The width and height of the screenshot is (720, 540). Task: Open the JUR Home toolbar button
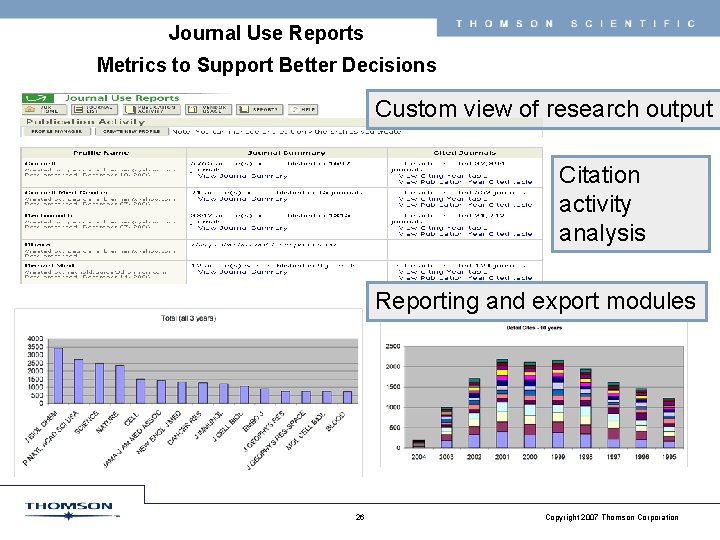coord(44,110)
